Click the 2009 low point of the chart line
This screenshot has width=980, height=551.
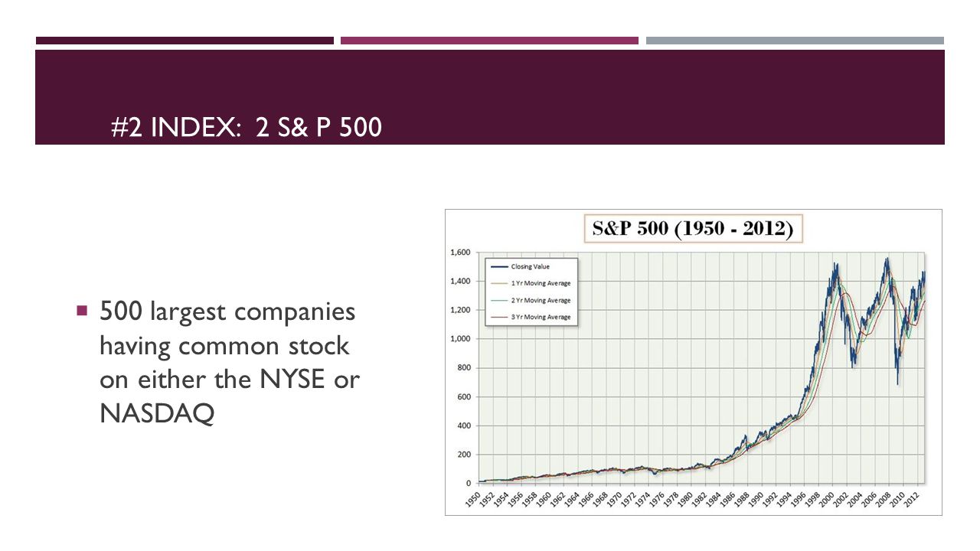pos(897,383)
